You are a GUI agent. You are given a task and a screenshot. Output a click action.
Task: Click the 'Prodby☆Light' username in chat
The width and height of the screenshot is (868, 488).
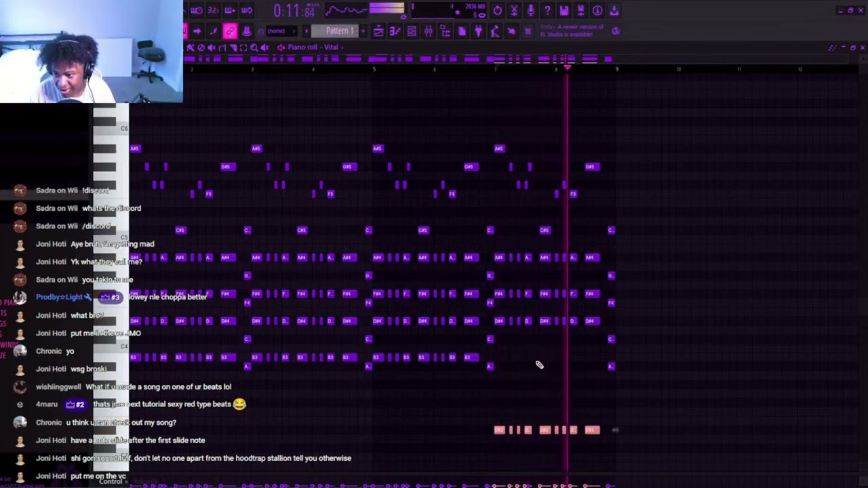tap(59, 297)
